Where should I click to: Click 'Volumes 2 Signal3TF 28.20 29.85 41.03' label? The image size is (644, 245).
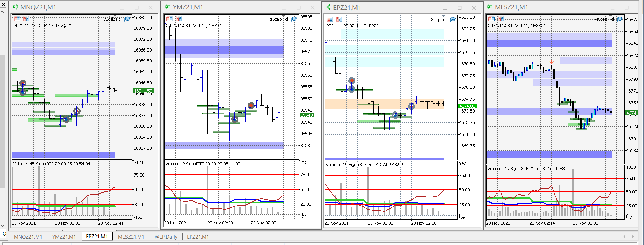pos(203,164)
